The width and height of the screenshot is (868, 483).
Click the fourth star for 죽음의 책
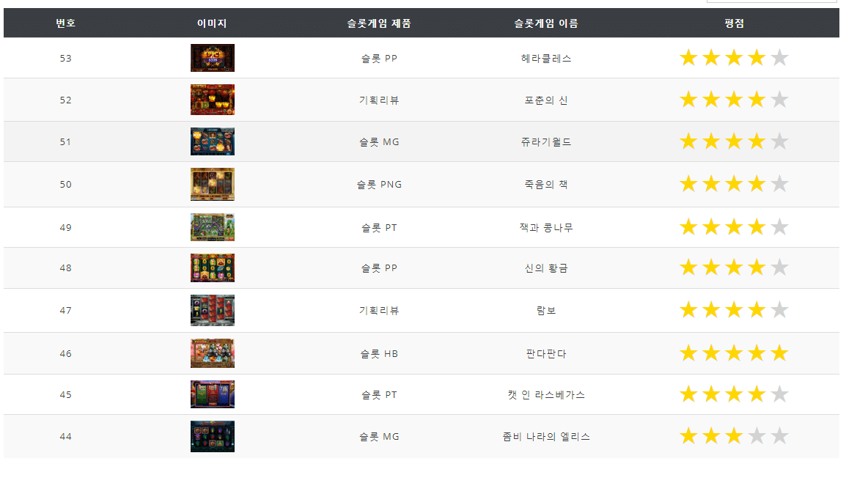pyautogui.click(x=757, y=183)
